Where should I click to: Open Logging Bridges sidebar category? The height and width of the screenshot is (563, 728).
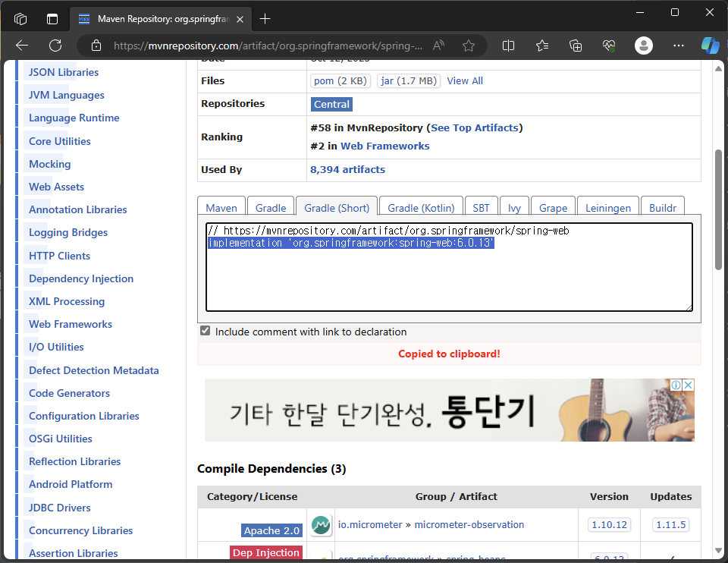click(x=67, y=232)
